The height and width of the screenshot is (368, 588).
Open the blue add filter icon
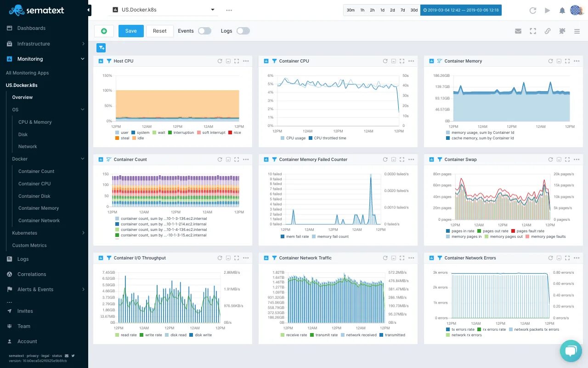101,48
